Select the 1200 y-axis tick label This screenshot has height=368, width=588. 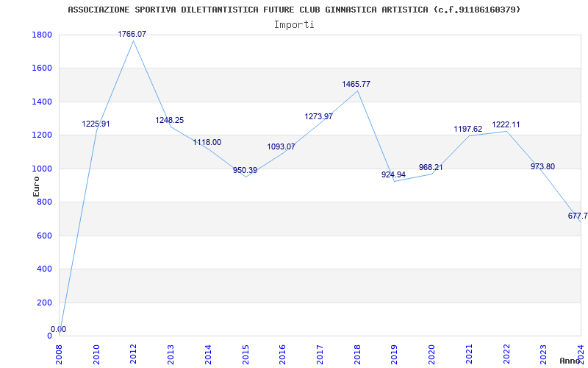(43, 135)
